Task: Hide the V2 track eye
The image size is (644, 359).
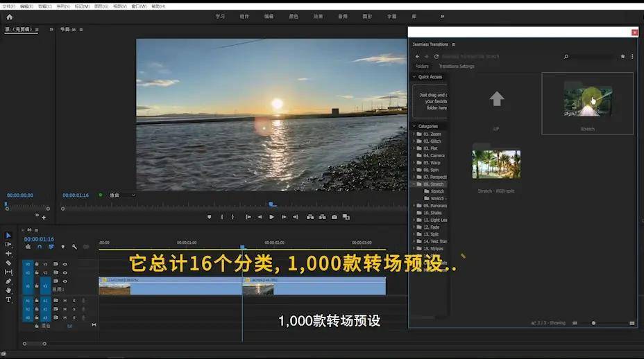Action: pos(65,272)
